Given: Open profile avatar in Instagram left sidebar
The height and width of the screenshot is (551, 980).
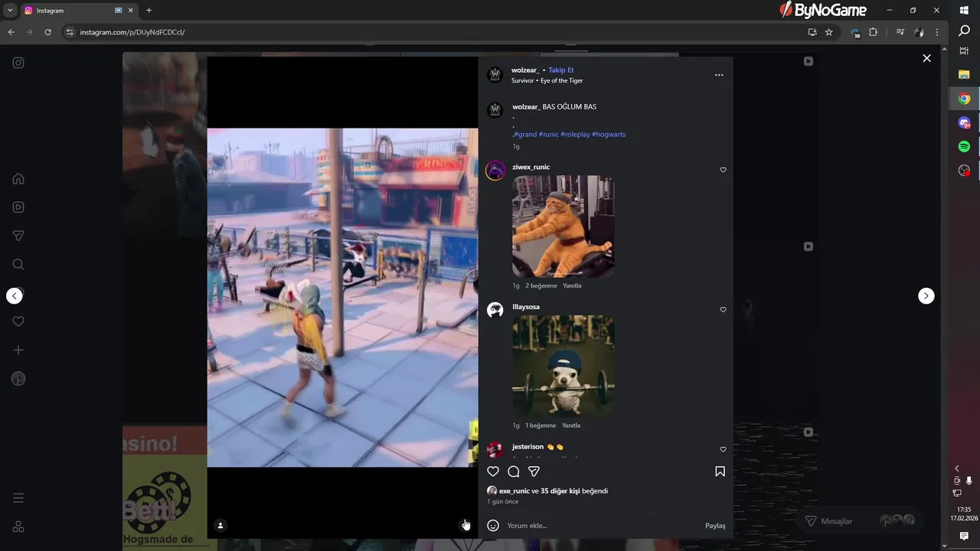Looking at the screenshot, I should coord(18,379).
